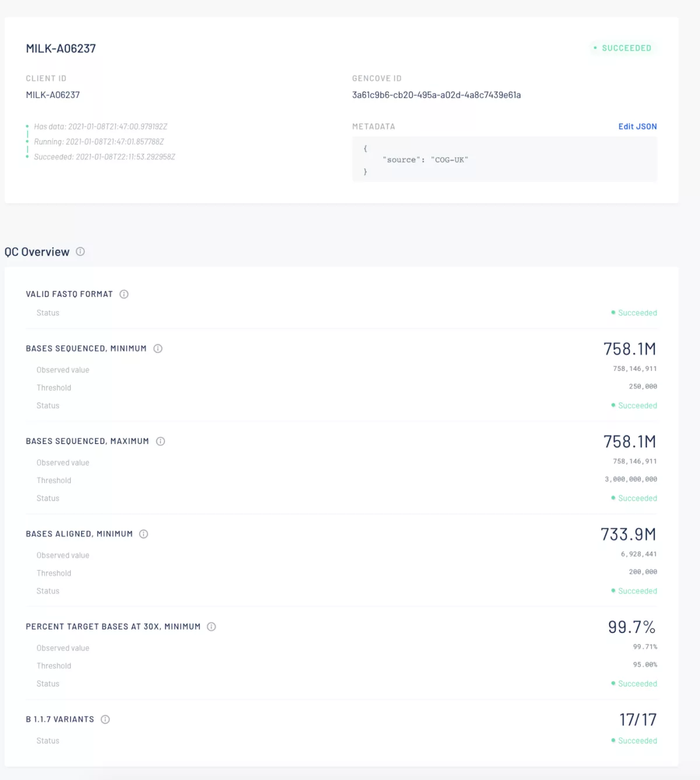Click the Bases Sequenced Minimum info icon

tap(157, 348)
